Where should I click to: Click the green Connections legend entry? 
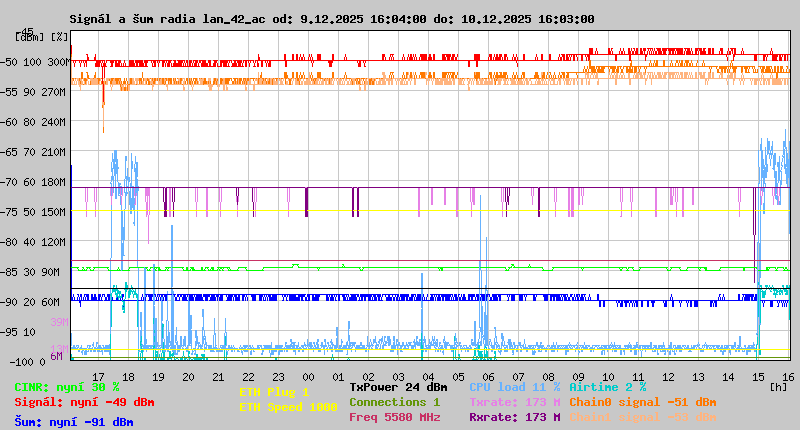394,402
